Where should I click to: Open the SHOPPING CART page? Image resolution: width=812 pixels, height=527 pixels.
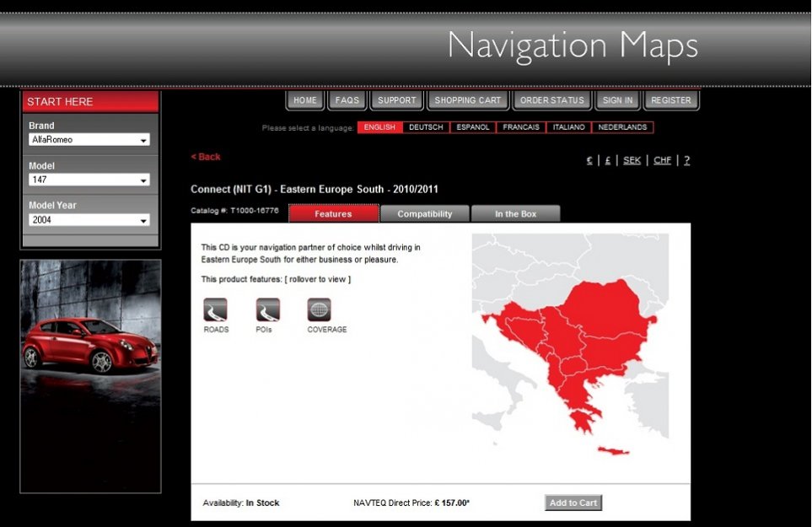click(468, 100)
